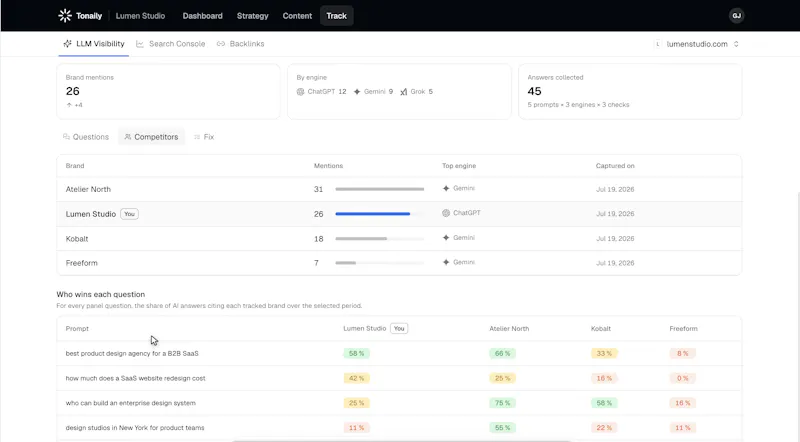Click the LLM Visibility sparkle icon
This screenshot has width=800, height=442.
coord(67,44)
